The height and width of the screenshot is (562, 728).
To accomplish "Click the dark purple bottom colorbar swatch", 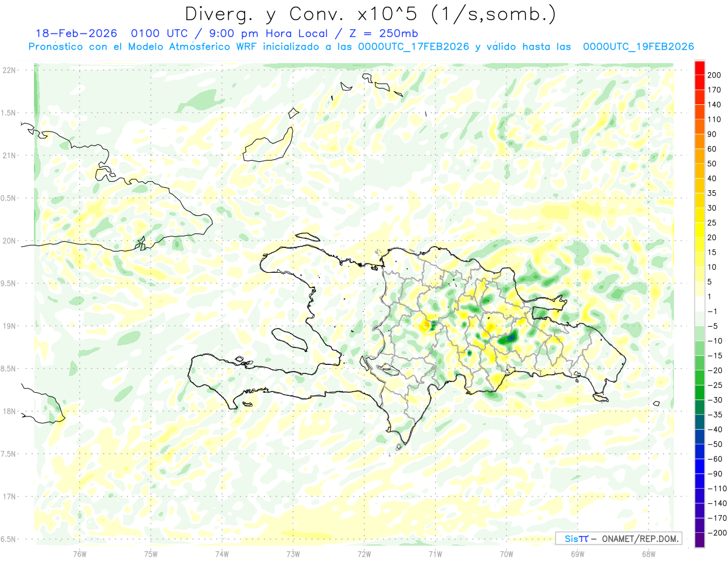I will (699, 540).
